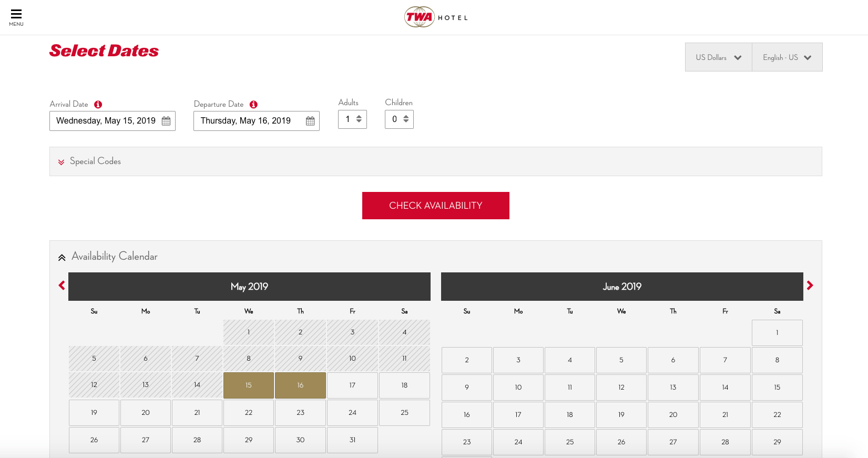This screenshot has width=868, height=458.
Task: Open the hamburger menu
Action: pyautogui.click(x=16, y=17)
